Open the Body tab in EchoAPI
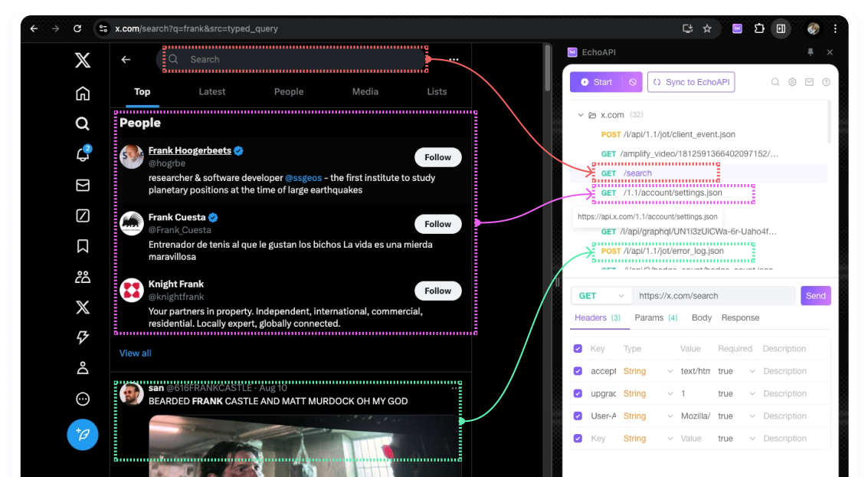 tap(702, 317)
